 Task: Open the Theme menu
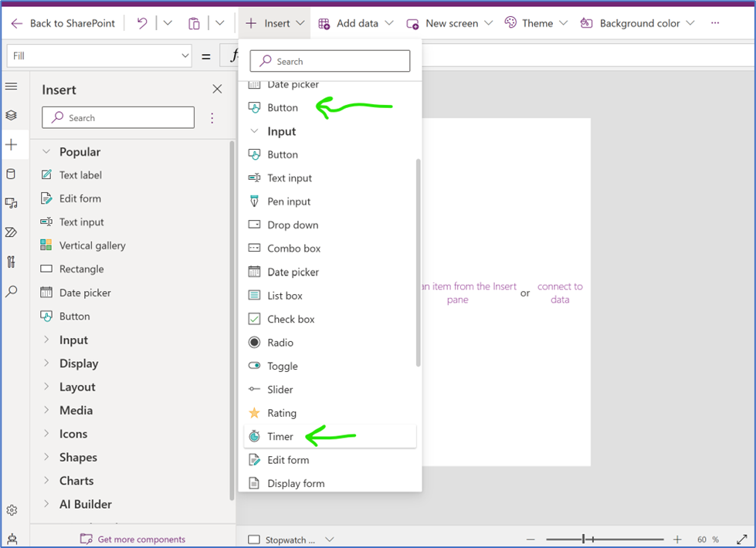(536, 23)
